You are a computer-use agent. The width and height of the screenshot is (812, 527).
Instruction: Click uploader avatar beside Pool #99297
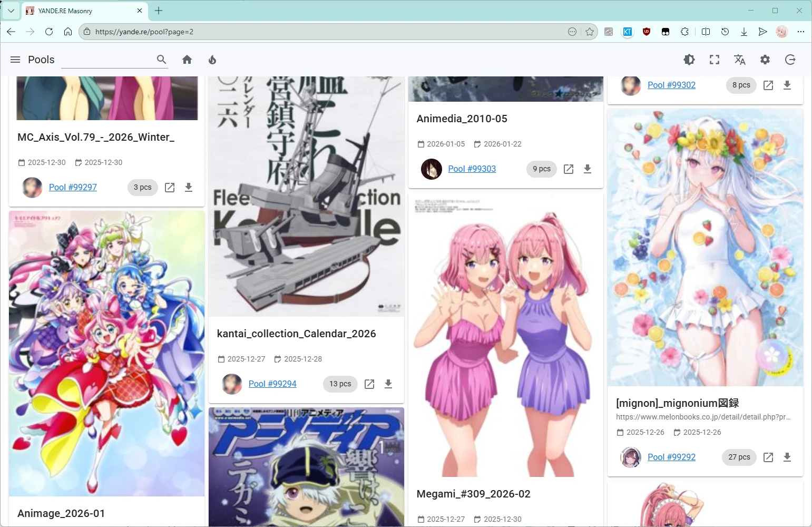click(x=32, y=187)
